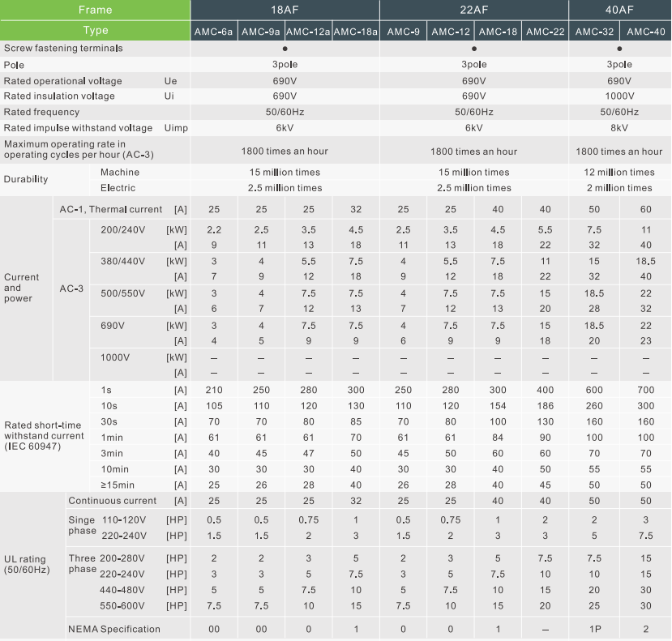672x641 pixels.
Task: Click the AMC-12 type column header
Action: (451, 32)
